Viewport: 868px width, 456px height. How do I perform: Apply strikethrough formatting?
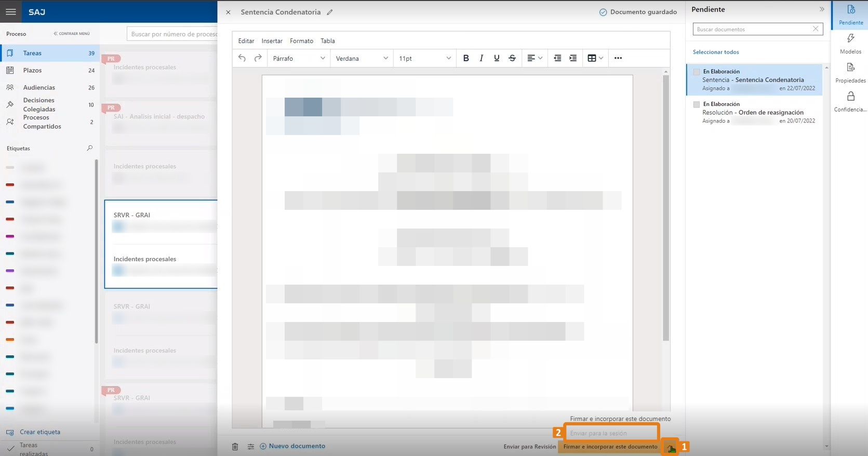512,58
